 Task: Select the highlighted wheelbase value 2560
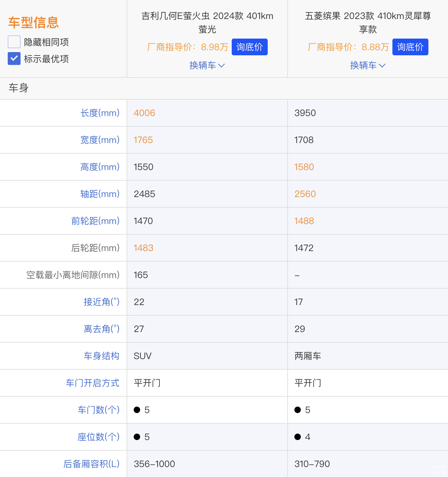(x=305, y=194)
